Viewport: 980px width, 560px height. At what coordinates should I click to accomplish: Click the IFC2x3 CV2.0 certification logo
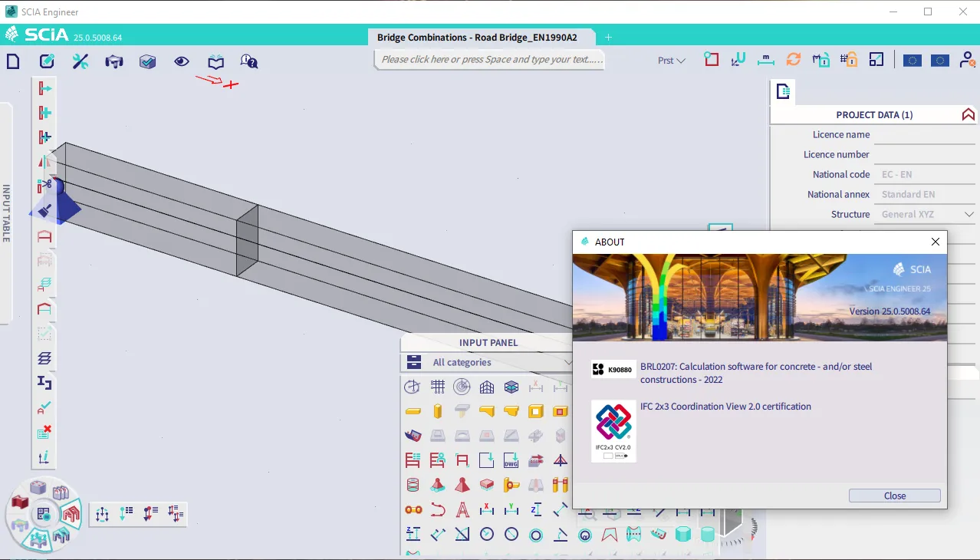[613, 431]
